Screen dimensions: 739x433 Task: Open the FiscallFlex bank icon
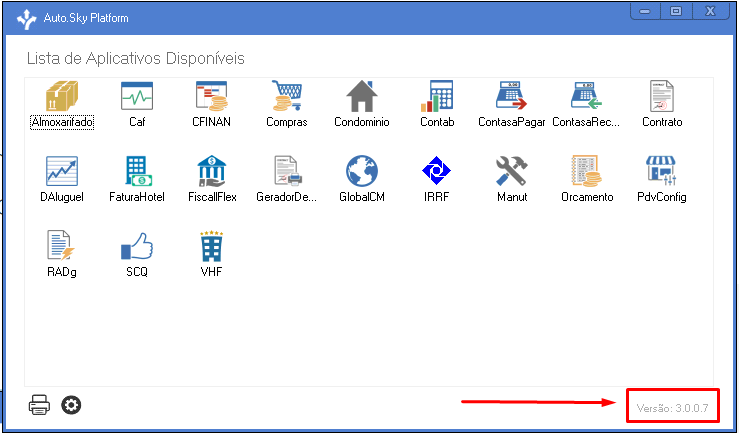click(212, 171)
